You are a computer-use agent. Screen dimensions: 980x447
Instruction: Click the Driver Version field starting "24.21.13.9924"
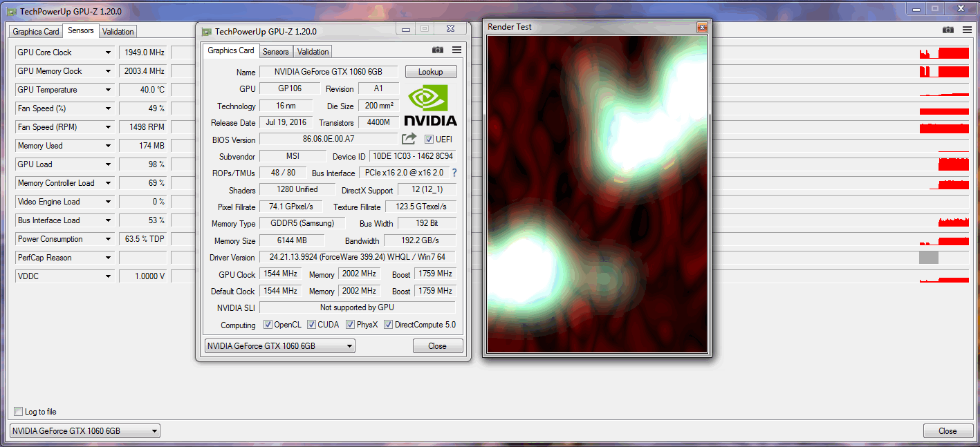357,257
